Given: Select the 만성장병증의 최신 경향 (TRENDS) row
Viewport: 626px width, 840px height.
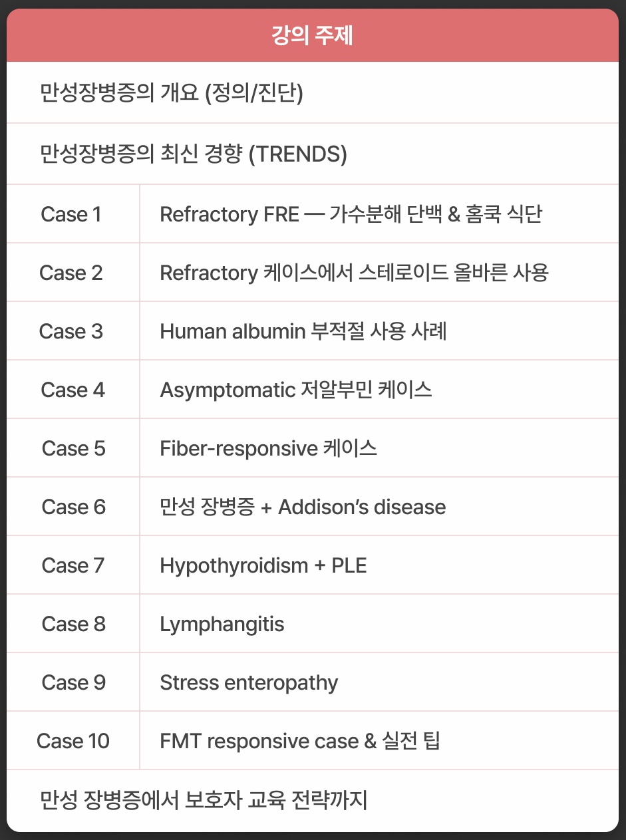Looking at the screenshot, I should [194, 154].
